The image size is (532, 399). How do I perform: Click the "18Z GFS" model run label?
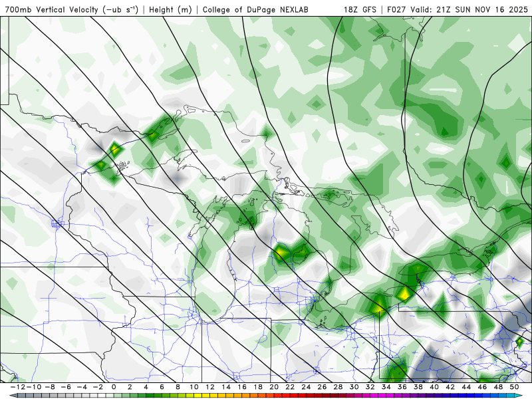[360, 9]
